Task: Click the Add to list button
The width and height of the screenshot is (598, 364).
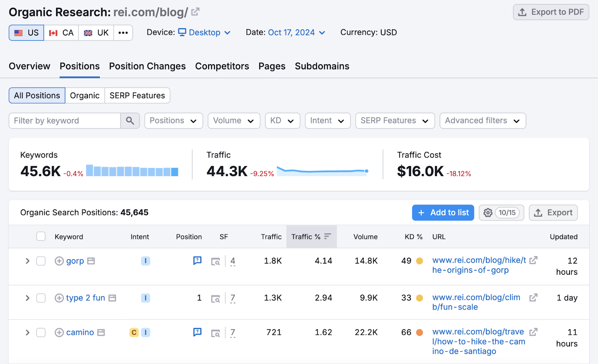Action: pyautogui.click(x=443, y=212)
